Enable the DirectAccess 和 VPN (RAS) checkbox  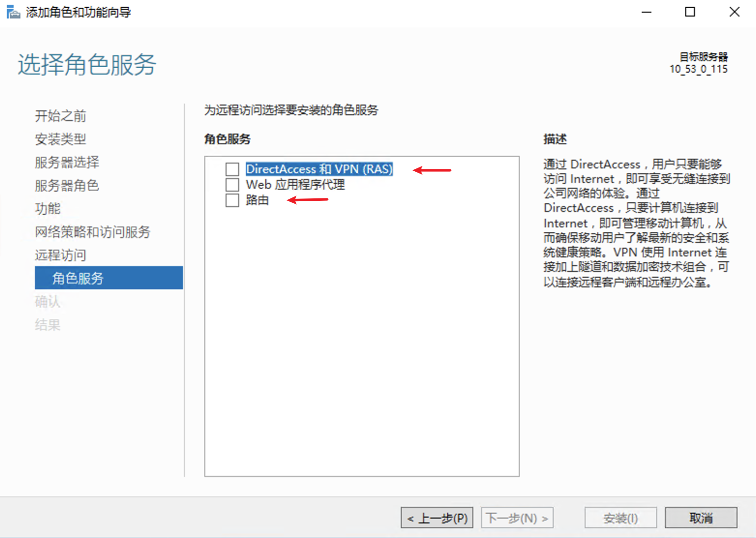232,169
